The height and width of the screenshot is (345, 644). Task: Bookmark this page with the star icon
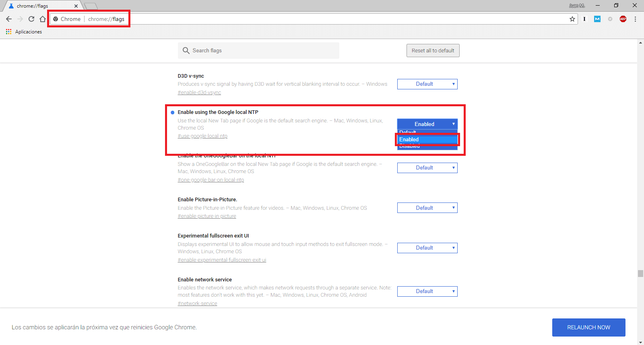pyautogui.click(x=572, y=19)
